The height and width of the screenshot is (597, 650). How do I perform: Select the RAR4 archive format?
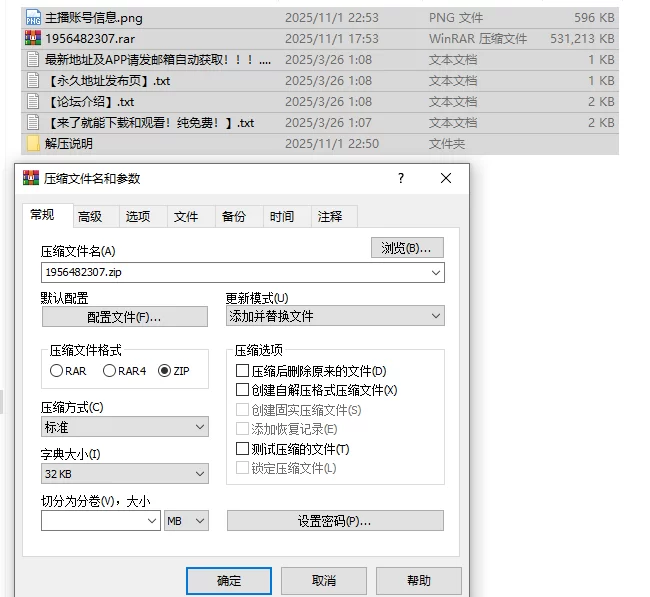(109, 370)
